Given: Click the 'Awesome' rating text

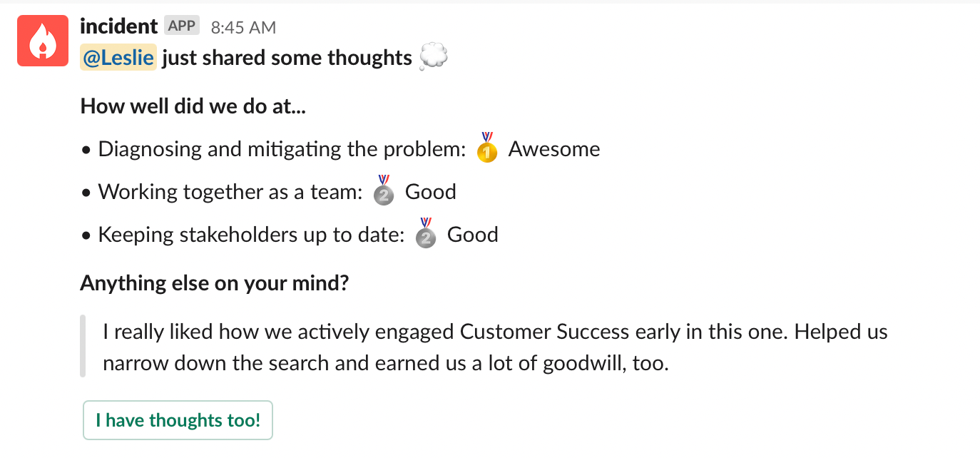Looking at the screenshot, I should 554,149.
